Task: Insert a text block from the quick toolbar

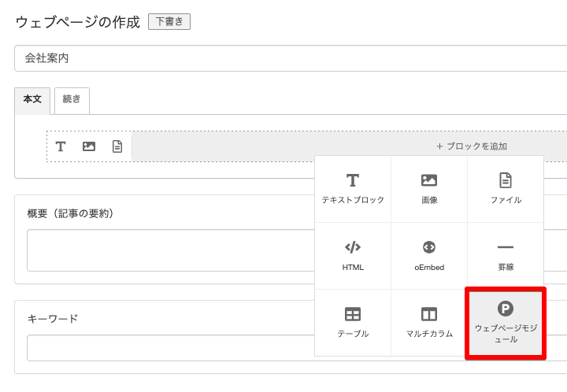Action: click(61, 146)
